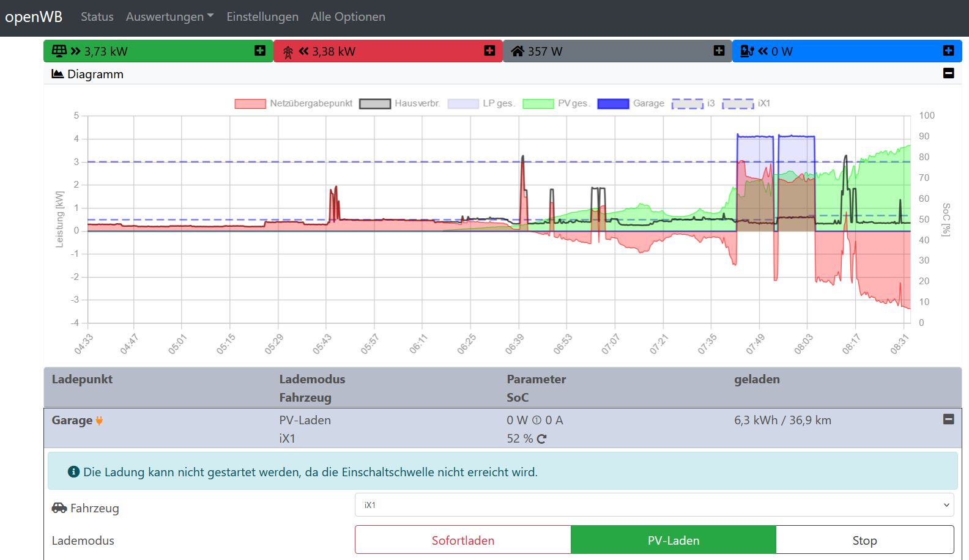The width and height of the screenshot is (969, 560).
Task: Click the 'PV-Laden' Lademodus cell text
Action: point(305,421)
